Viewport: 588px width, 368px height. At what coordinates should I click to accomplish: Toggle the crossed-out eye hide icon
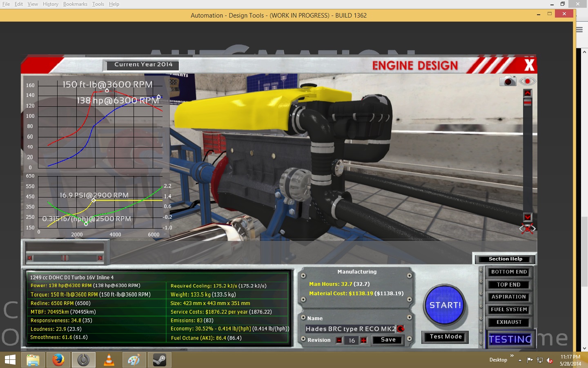(x=527, y=229)
